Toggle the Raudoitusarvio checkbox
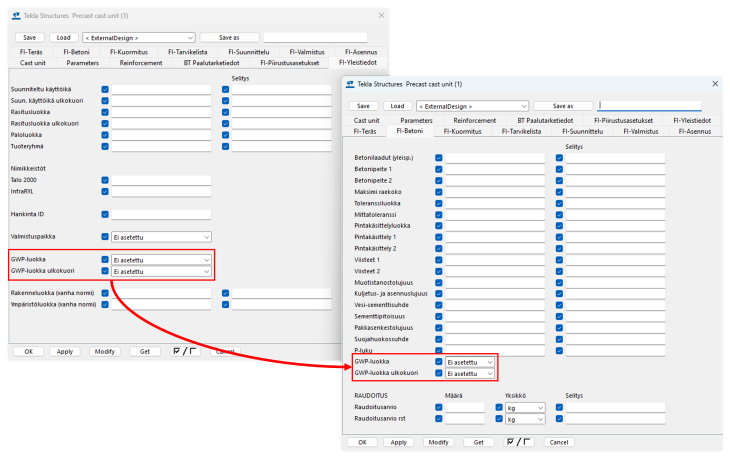This screenshot has height=458, width=730. pyautogui.click(x=439, y=407)
